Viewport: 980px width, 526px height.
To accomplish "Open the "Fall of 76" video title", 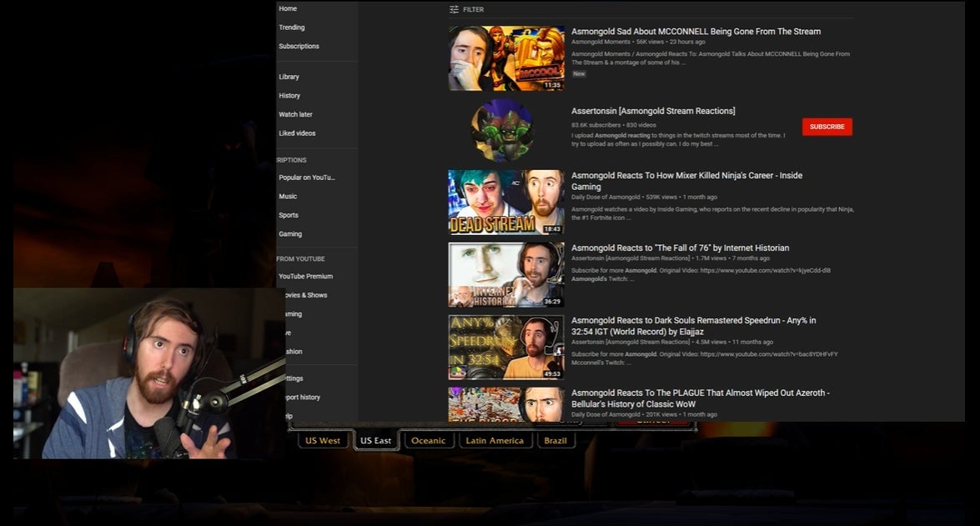I will point(680,248).
